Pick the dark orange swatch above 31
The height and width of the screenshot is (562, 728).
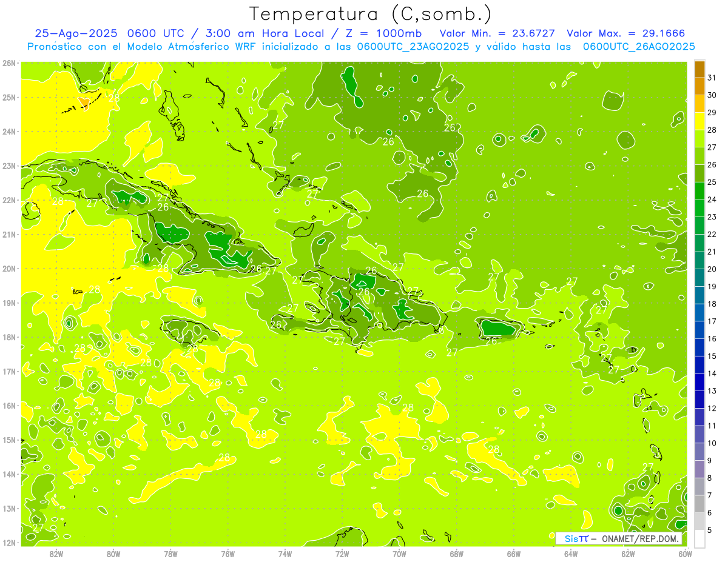(x=699, y=69)
